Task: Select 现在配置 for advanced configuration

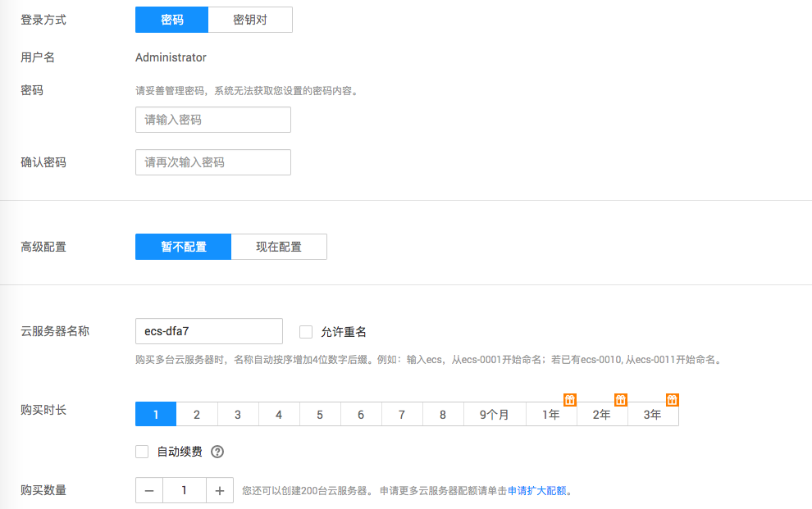Action: click(279, 246)
